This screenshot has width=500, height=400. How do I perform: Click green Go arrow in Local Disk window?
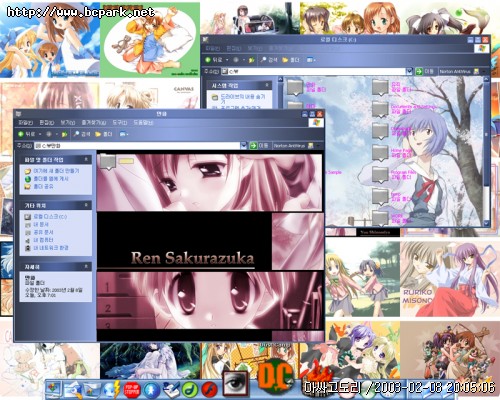[419, 71]
